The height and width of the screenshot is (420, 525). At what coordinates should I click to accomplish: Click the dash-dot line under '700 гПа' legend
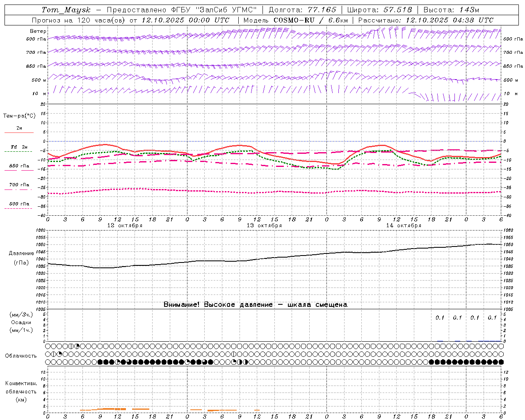(18, 189)
